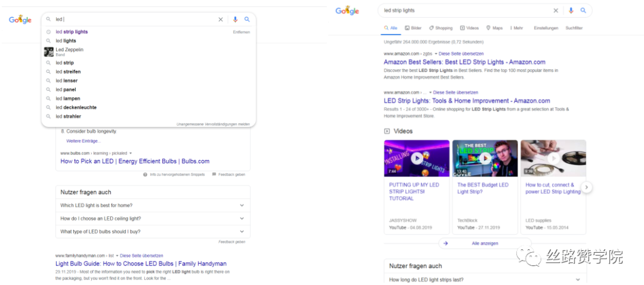Switch to the 'Bilder' tab

point(413,28)
